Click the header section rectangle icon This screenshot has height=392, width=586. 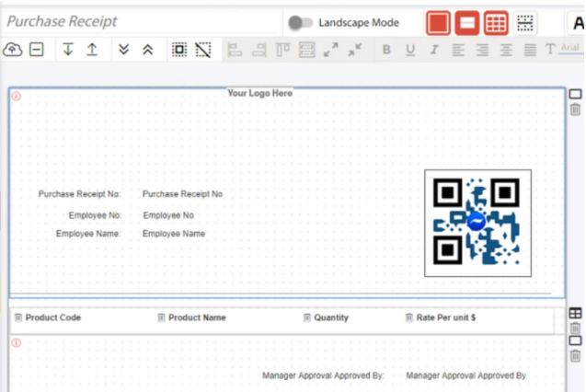click(x=575, y=94)
